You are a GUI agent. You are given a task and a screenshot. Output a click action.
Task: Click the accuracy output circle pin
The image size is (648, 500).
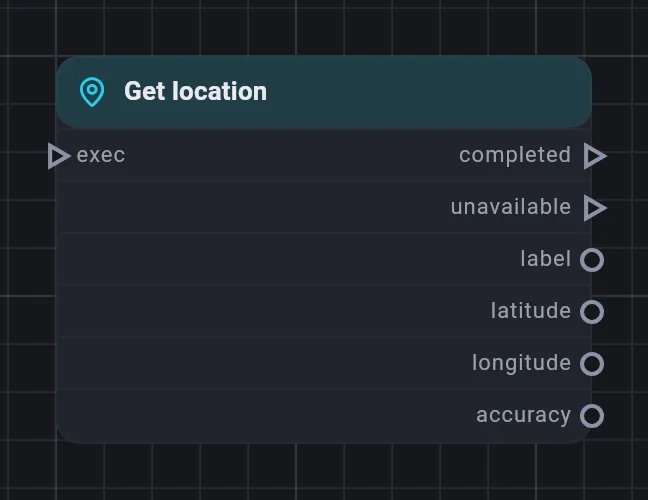click(592, 416)
